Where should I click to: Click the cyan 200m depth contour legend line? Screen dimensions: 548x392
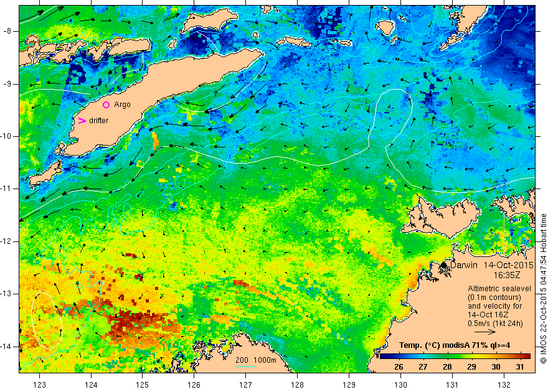click(x=246, y=366)
